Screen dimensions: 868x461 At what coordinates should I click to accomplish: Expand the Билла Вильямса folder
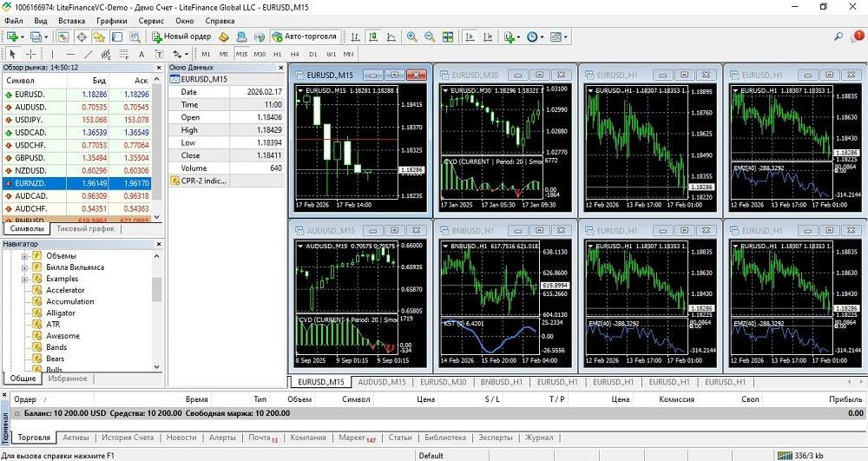24,267
